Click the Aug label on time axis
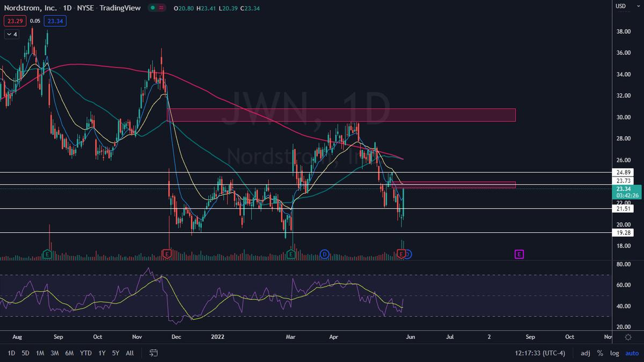 coord(17,337)
